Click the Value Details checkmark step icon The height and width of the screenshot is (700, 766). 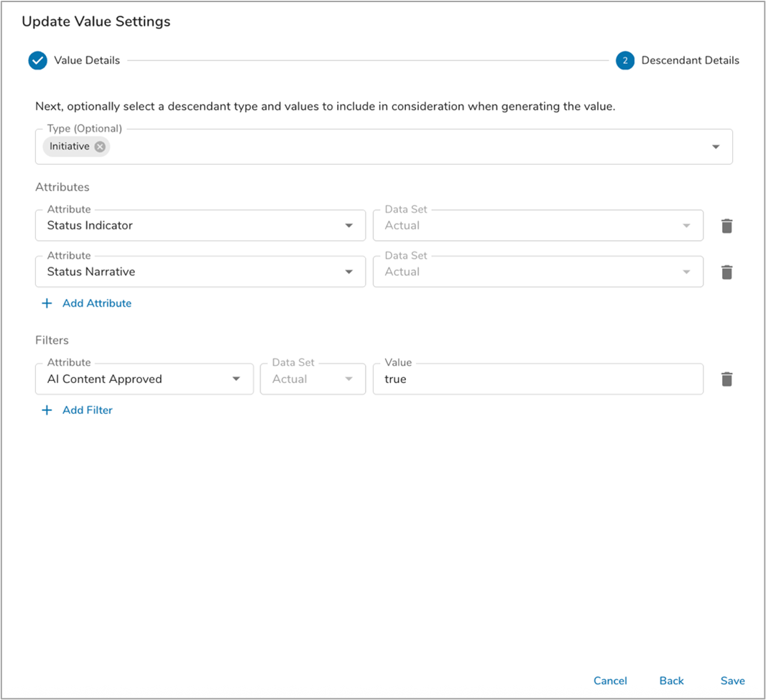point(37,60)
